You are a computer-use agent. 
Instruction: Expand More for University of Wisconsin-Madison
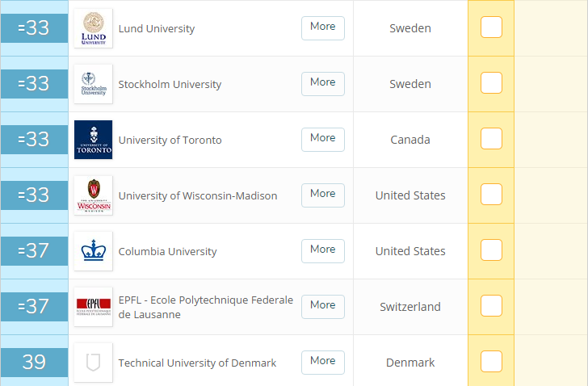point(323,195)
